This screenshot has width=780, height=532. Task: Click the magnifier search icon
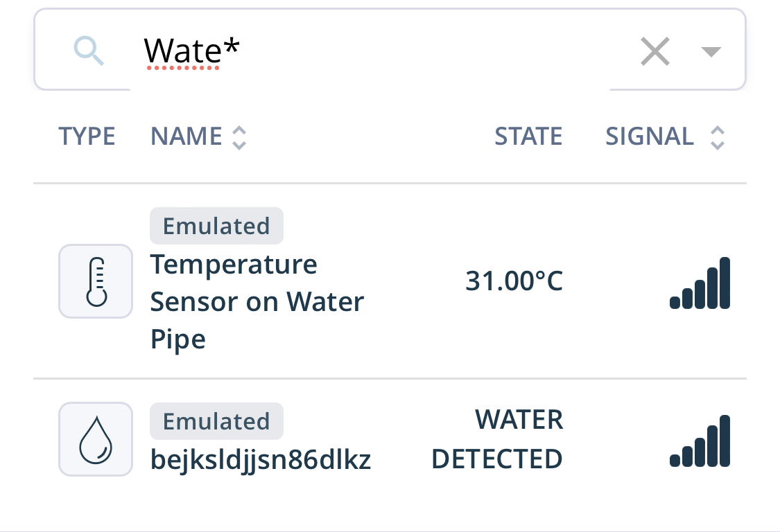(x=89, y=50)
